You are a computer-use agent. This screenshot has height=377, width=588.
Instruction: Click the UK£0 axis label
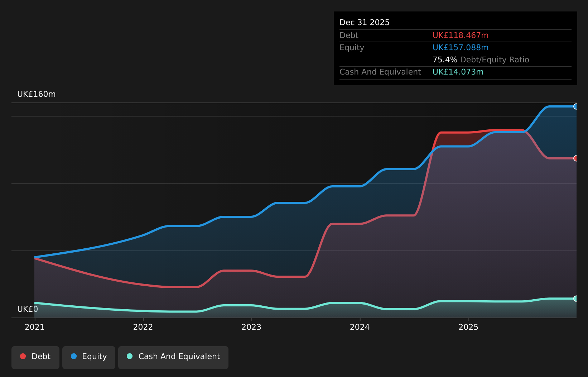28,309
